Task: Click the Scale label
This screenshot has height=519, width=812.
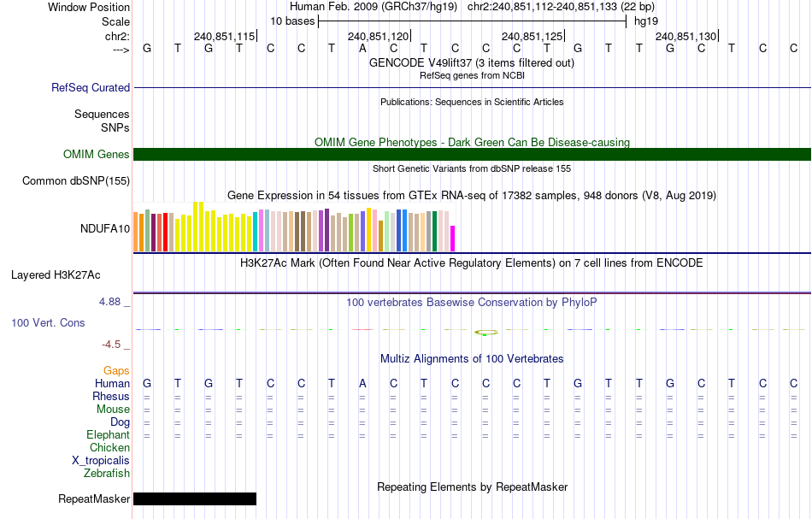Action: click(x=115, y=21)
